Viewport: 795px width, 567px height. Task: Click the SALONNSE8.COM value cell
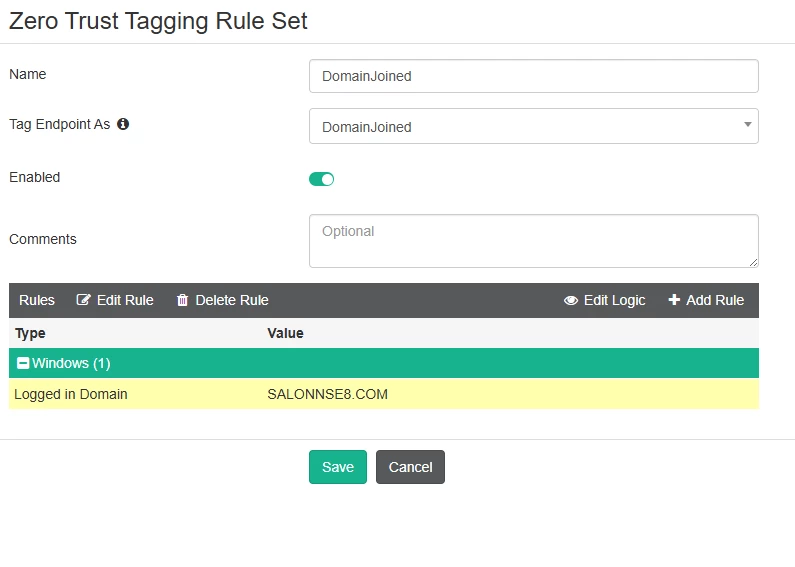click(x=328, y=394)
